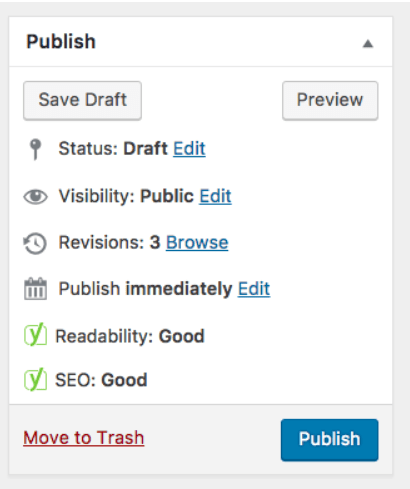
Task: Collapse the Publish panel with the triangle
Action: click(x=368, y=44)
